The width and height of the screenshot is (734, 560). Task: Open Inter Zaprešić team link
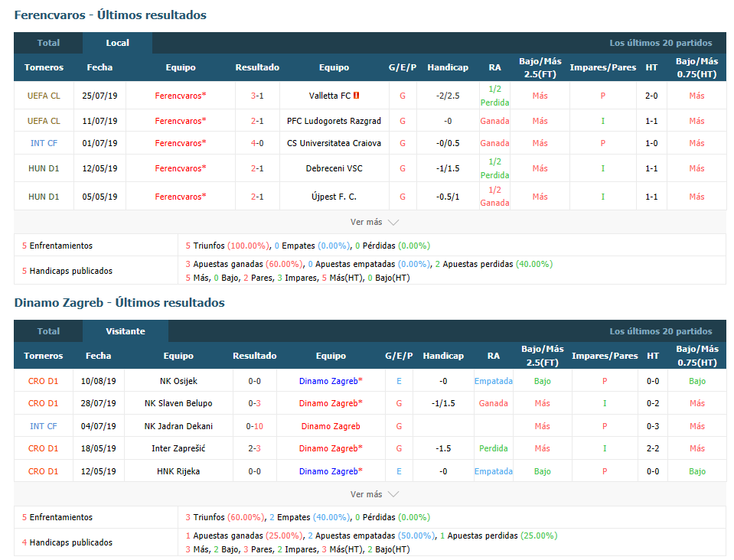pos(178,448)
